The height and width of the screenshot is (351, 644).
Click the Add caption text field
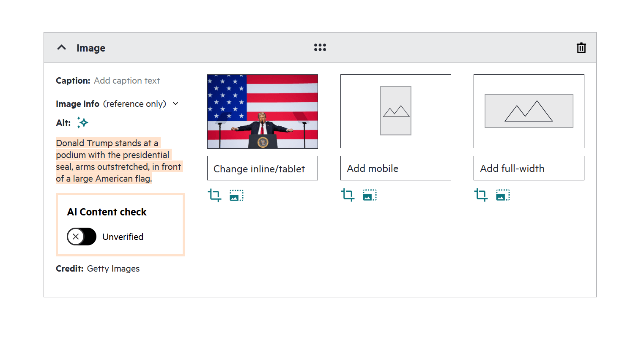pyautogui.click(x=127, y=81)
